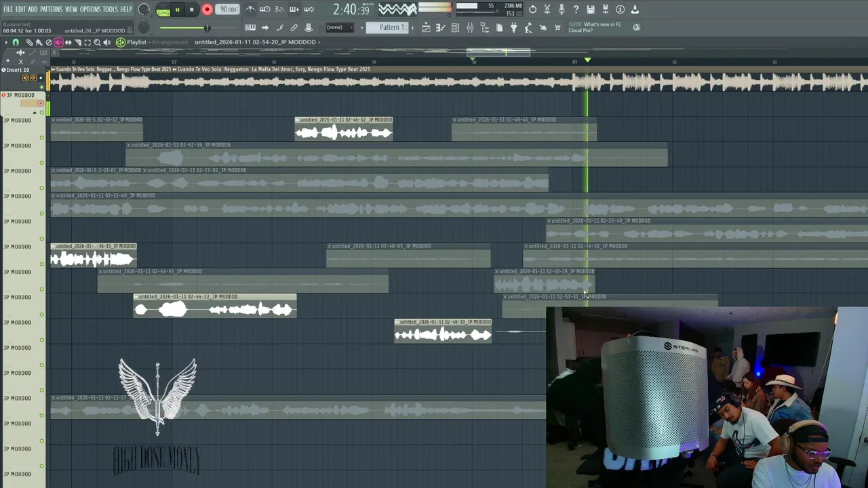
Task: Toggle the playlist snap magnet
Action: click(16, 42)
